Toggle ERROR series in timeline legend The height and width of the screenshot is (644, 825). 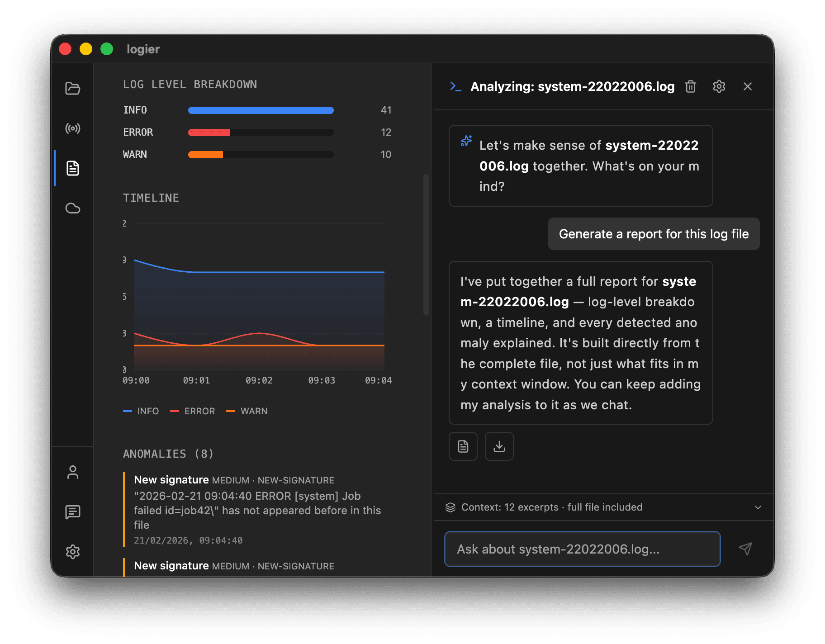pos(192,411)
